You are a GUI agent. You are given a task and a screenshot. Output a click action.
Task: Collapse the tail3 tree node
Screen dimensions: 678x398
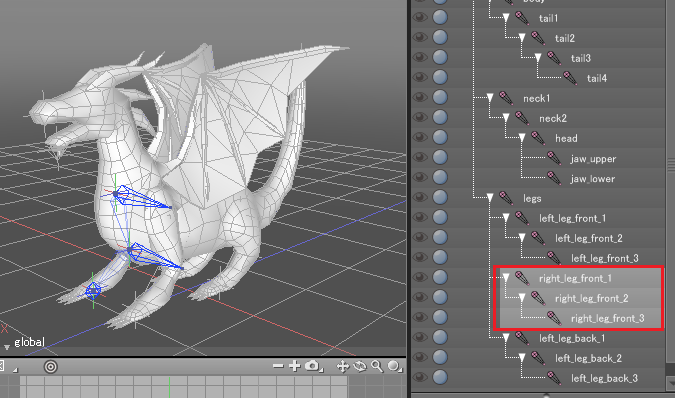click(538, 58)
